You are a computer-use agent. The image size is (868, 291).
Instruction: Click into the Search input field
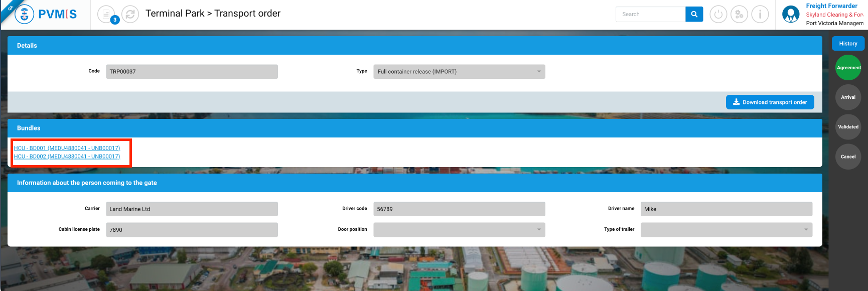tap(650, 14)
